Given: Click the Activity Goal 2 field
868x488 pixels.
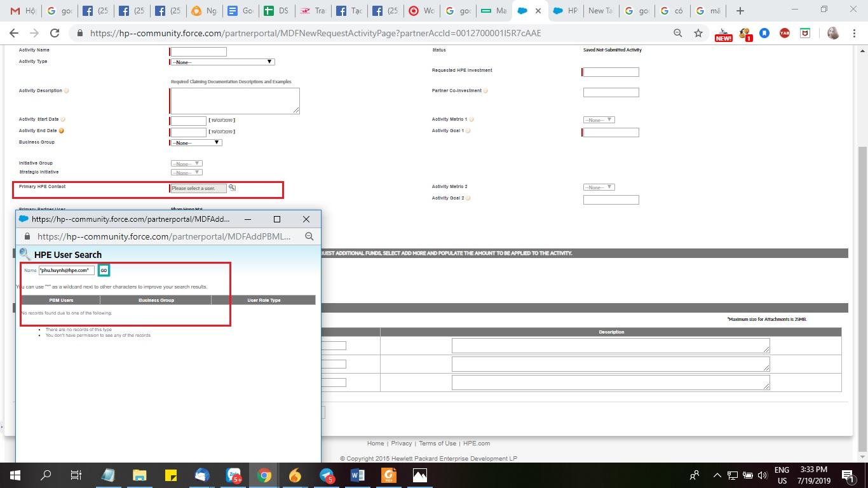Looking at the screenshot, I should pyautogui.click(x=611, y=200).
